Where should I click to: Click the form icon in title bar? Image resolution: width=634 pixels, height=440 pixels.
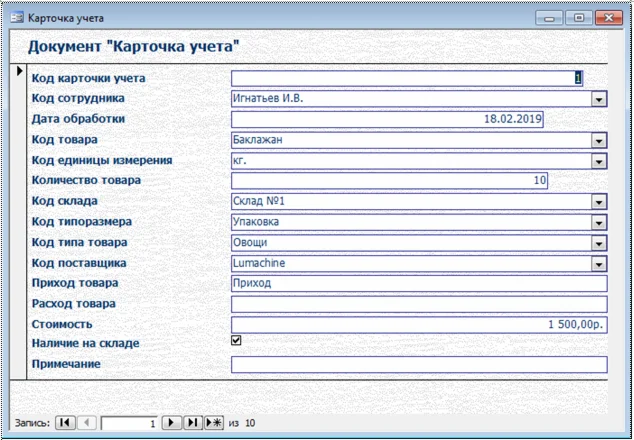17,18
